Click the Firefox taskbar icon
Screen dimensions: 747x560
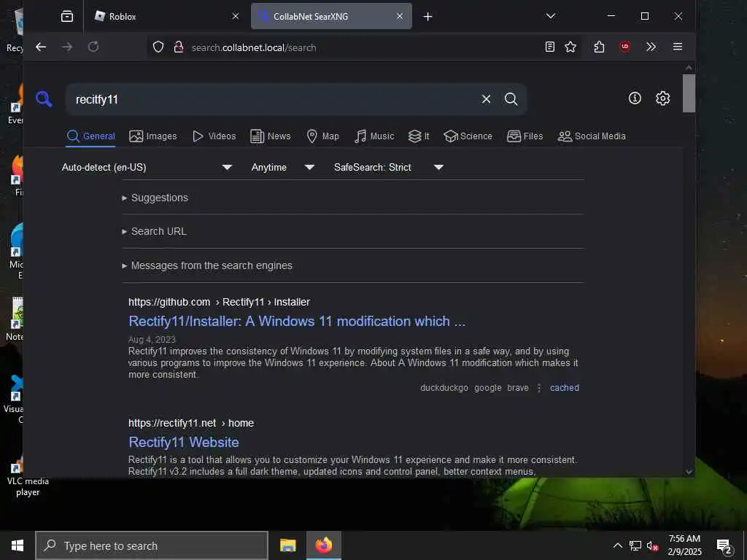(323, 545)
